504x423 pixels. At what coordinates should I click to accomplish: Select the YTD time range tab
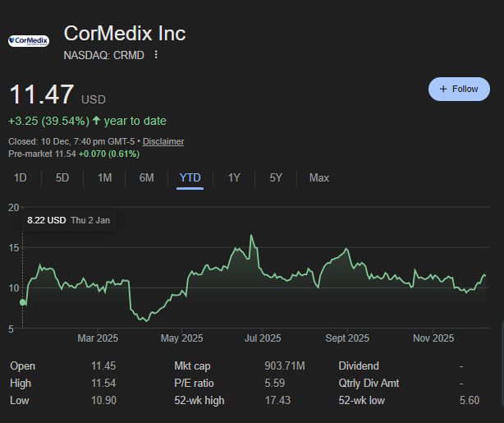click(190, 178)
